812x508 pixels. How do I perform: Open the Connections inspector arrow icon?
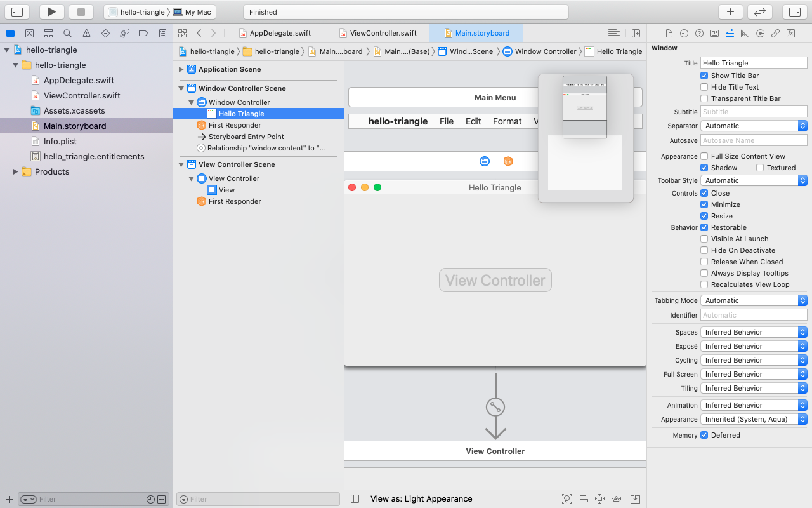[760, 34]
